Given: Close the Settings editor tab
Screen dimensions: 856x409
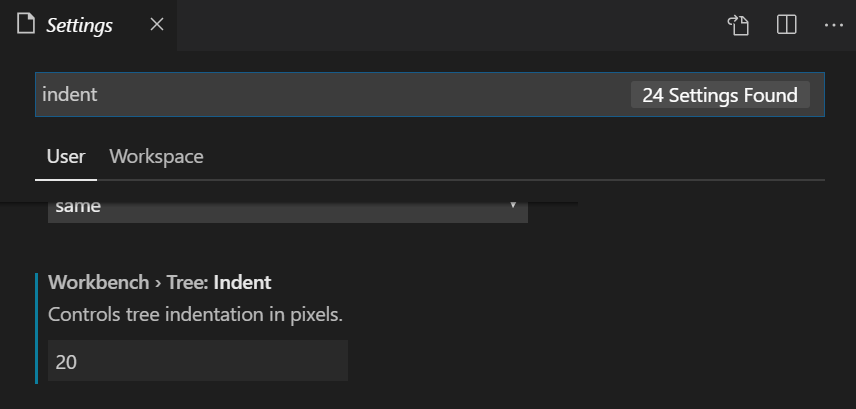Looking at the screenshot, I should coord(157,25).
